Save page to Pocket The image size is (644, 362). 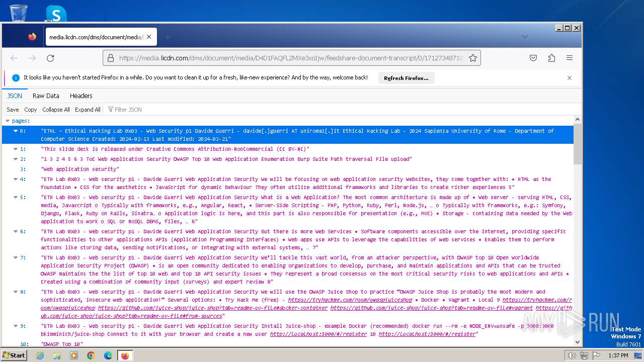pos(533,58)
